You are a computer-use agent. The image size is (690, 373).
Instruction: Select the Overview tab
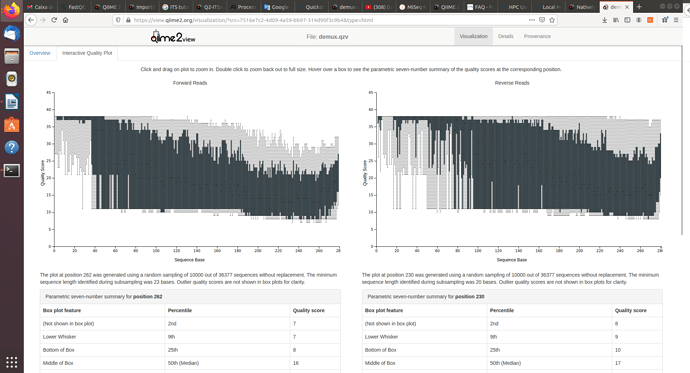(x=40, y=53)
